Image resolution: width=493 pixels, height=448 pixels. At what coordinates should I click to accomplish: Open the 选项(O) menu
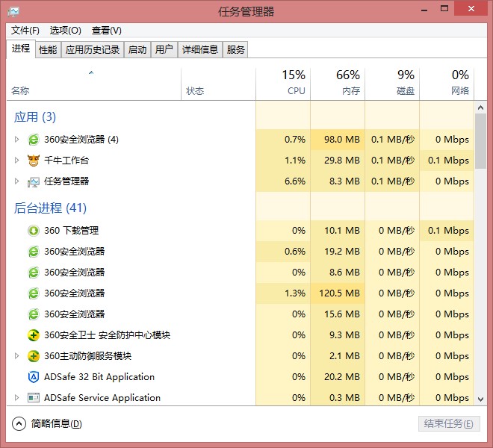[x=66, y=31]
